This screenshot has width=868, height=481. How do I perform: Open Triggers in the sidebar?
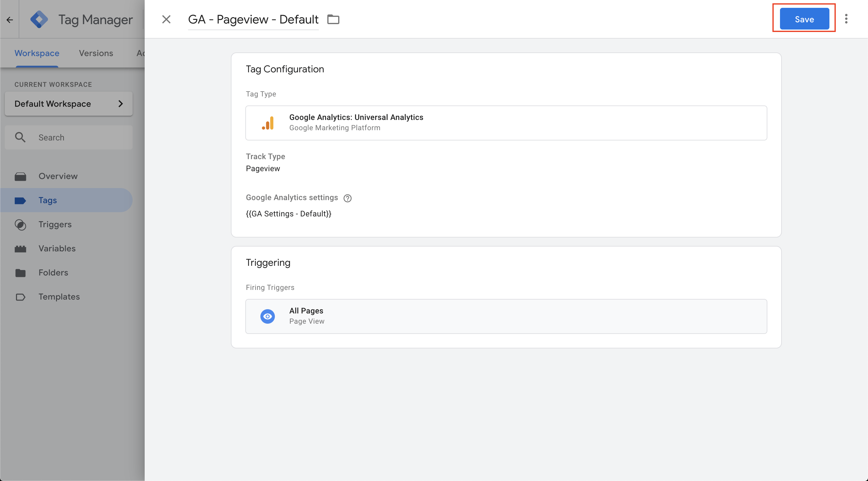55,224
